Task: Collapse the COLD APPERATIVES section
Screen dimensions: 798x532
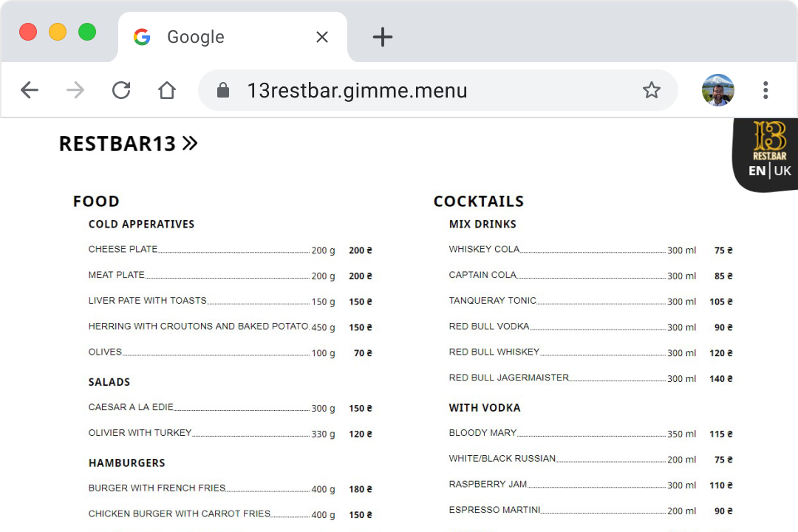Action: (x=141, y=224)
